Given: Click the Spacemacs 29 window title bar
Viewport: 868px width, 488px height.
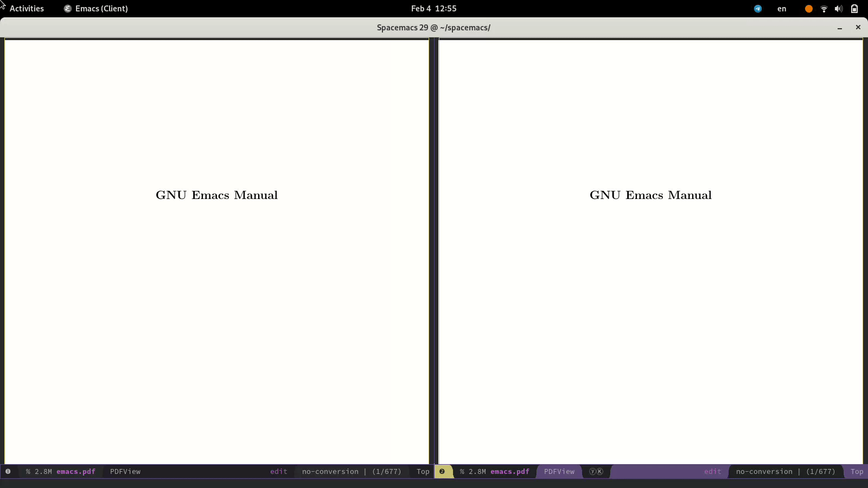Looking at the screenshot, I should pos(433,28).
